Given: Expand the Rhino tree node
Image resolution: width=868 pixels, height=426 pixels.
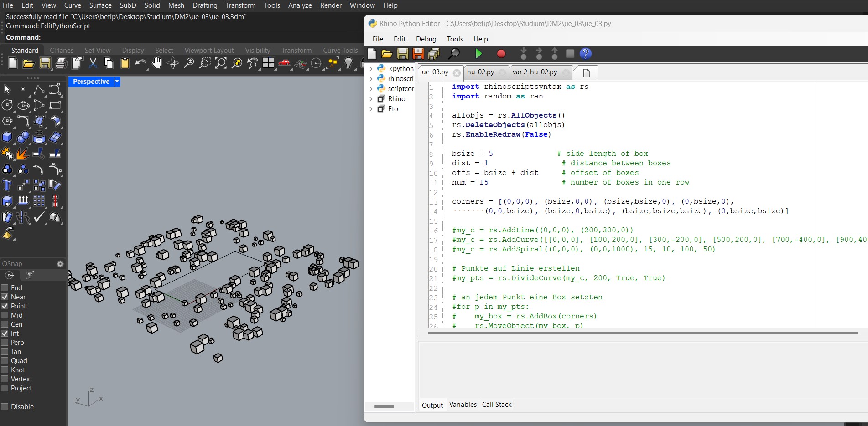Looking at the screenshot, I should point(371,98).
